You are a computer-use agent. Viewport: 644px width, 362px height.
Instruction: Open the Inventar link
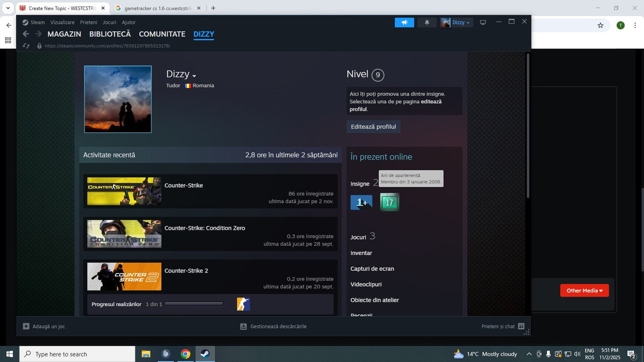coord(361,253)
